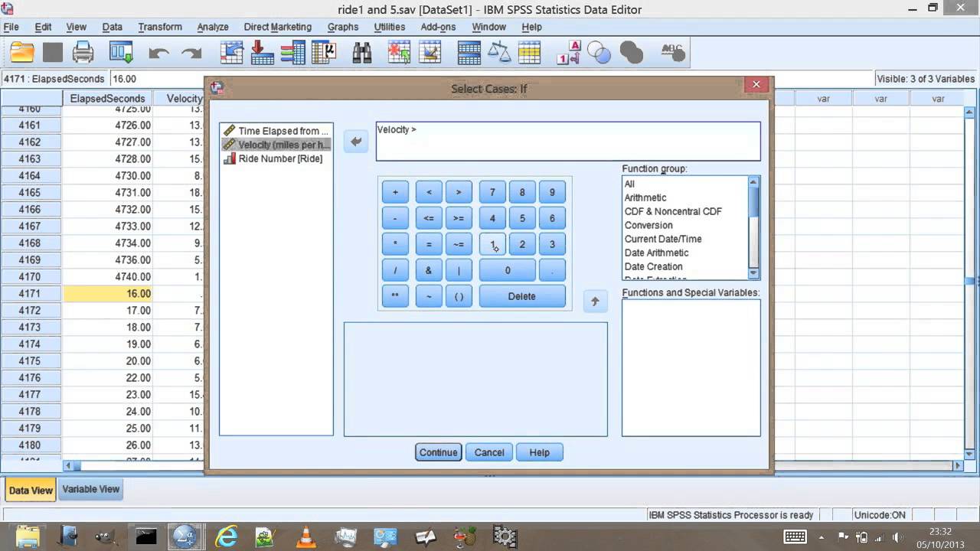Select CDF & Noncentral CDF function group
Image resolution: width=980 pixels, height=551 pixels.
pos(673,211)
